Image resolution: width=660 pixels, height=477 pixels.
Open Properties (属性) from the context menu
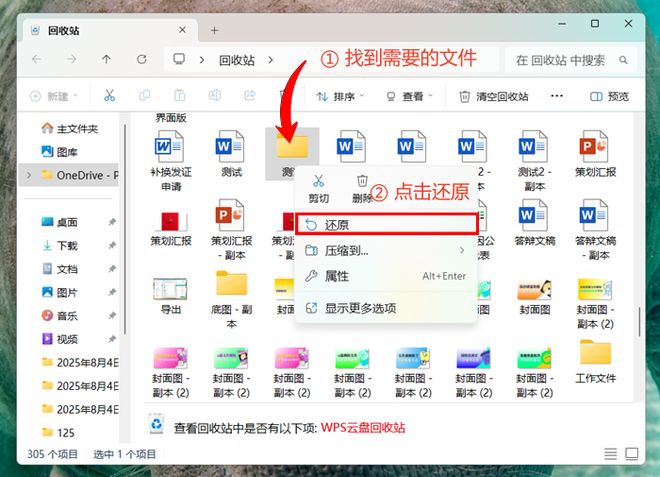click(x=387, y=276)
